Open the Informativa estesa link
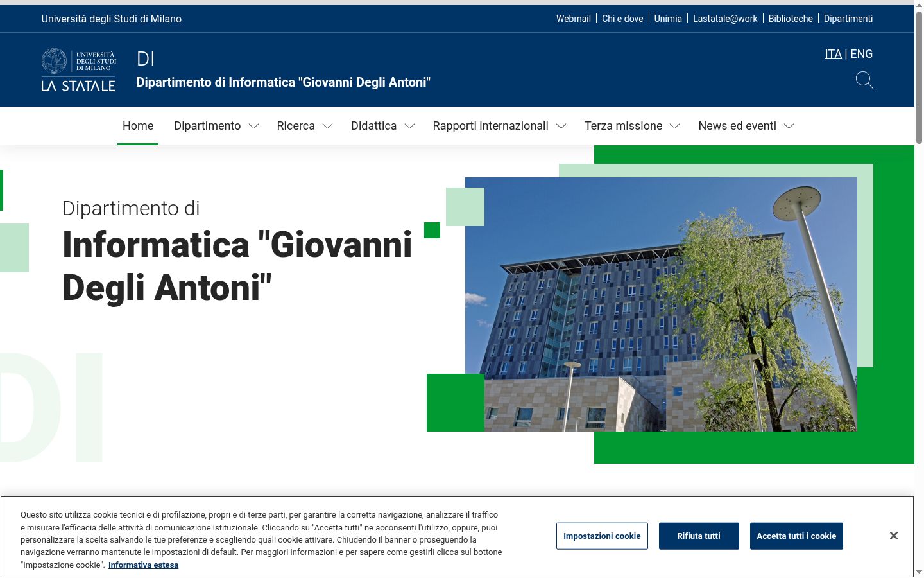Screen dimensions: 924x578 click(143, 565)
